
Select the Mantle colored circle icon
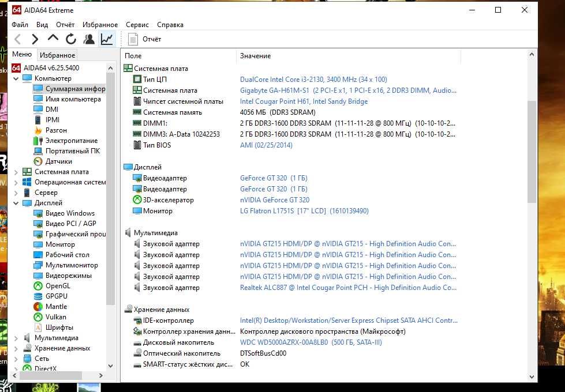click(x=38, y=307)
